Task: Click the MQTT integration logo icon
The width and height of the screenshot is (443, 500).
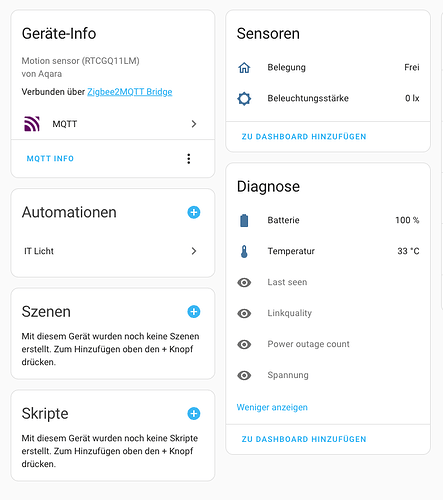Action: coord(32,124)
